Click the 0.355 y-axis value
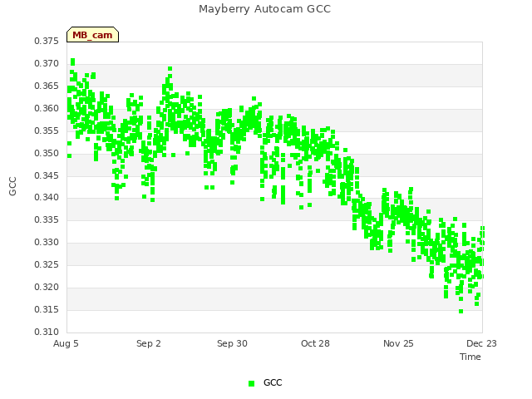The width and height of the screenshot is (532, 399). [x=47, y=131]
